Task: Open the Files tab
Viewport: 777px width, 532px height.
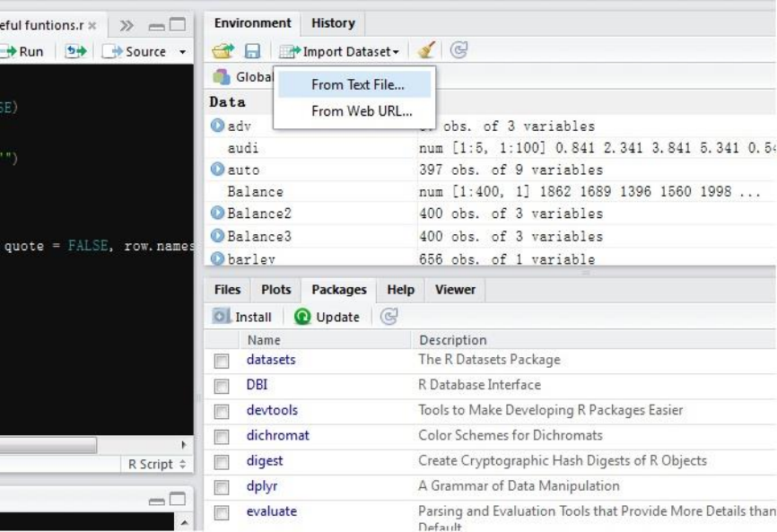Action: pos(227,290)
